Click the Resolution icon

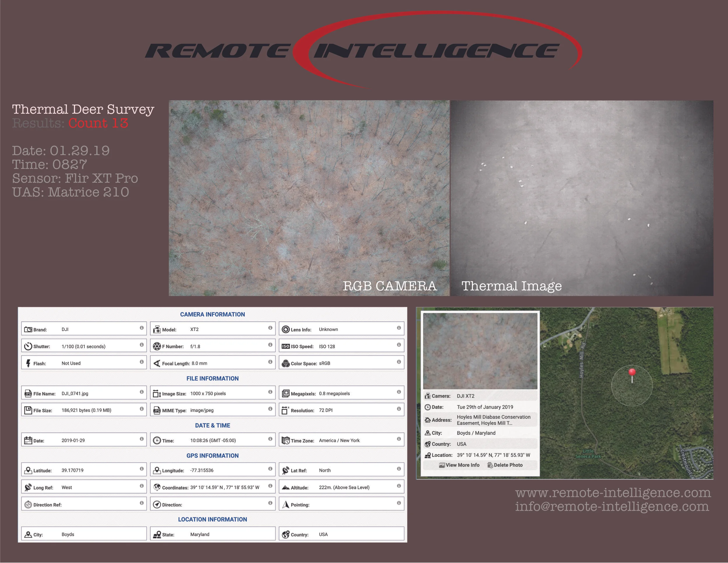click(285, 410)
